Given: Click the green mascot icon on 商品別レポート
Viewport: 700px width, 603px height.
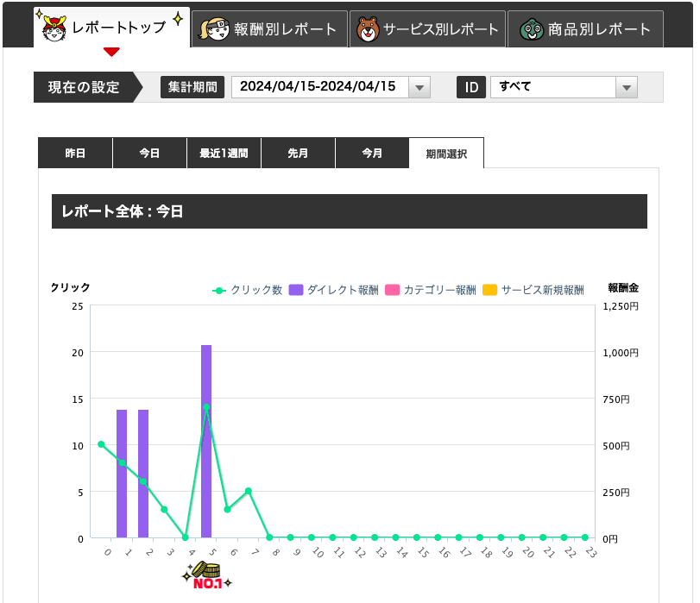Looking at the screenshot, I should point(531,29).
